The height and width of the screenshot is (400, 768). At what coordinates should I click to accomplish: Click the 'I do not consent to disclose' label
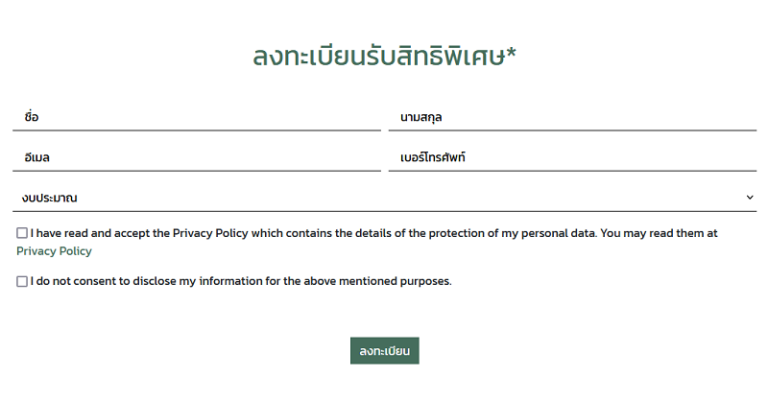pos(241,281)
